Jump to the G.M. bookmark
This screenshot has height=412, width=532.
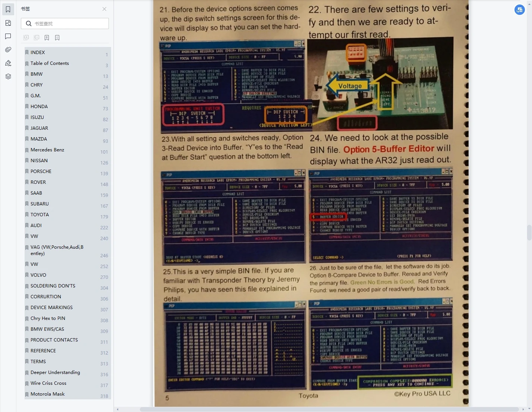pyautogui.click(x=68, y=96)
